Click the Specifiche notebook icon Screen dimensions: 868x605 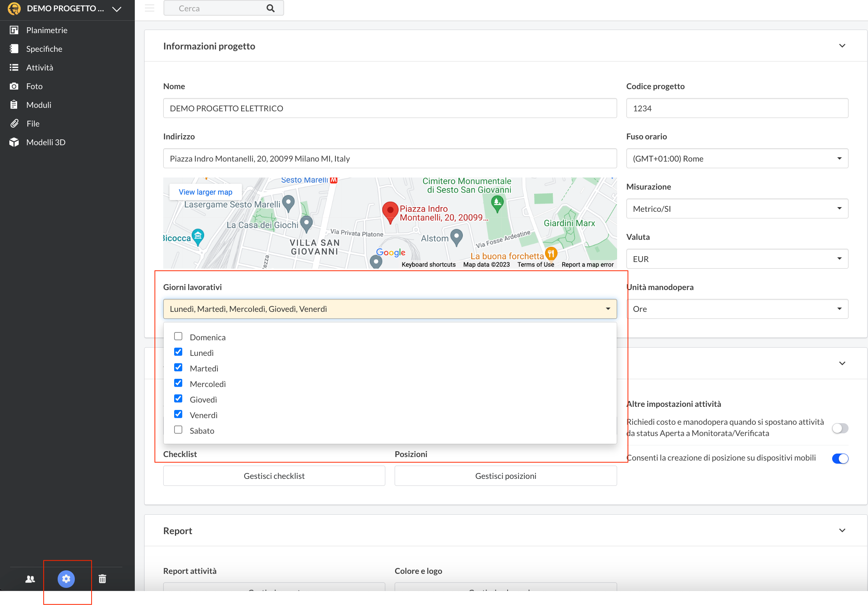(x=14, y=49)
